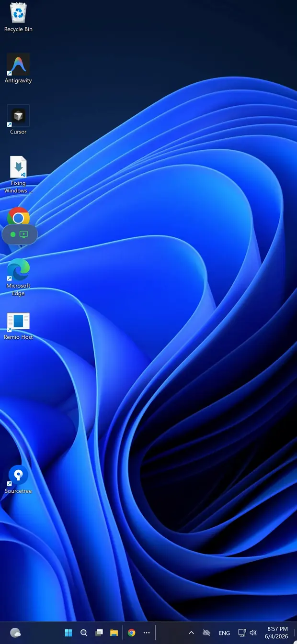Viewport: 297px width, 644px height.
Task: Open the weather widget on taskbar
Action: [15, 633]
